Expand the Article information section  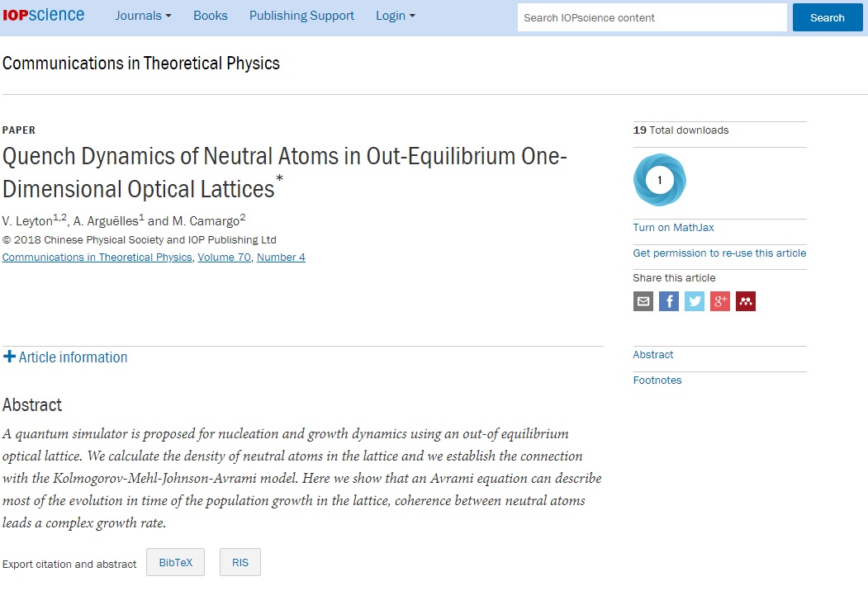(65, 357)
